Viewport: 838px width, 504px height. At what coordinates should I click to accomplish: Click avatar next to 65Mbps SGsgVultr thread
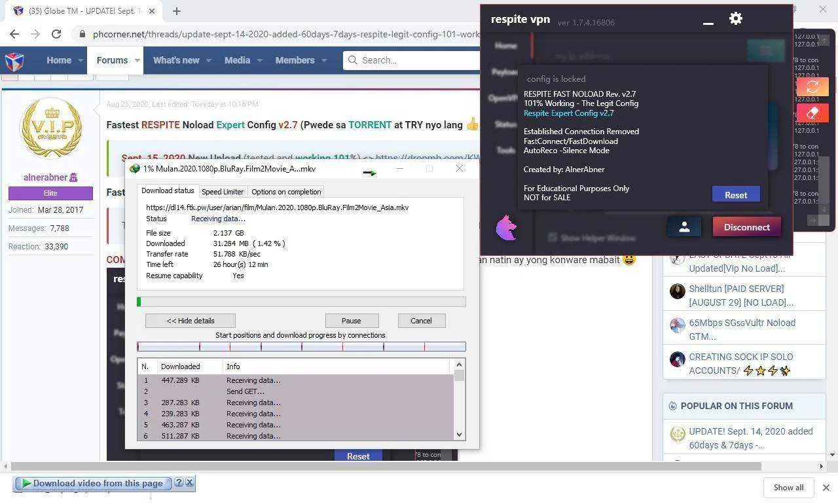coord(677,325)
